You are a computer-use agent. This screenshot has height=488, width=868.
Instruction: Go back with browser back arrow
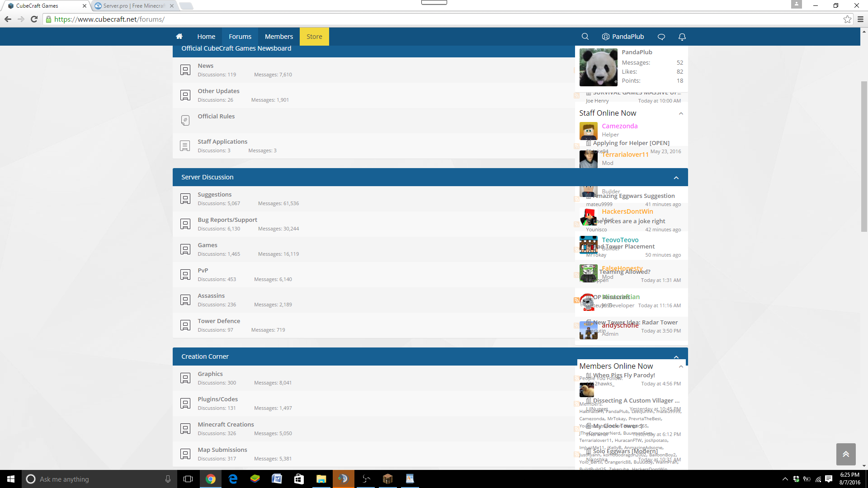(8, 19)
